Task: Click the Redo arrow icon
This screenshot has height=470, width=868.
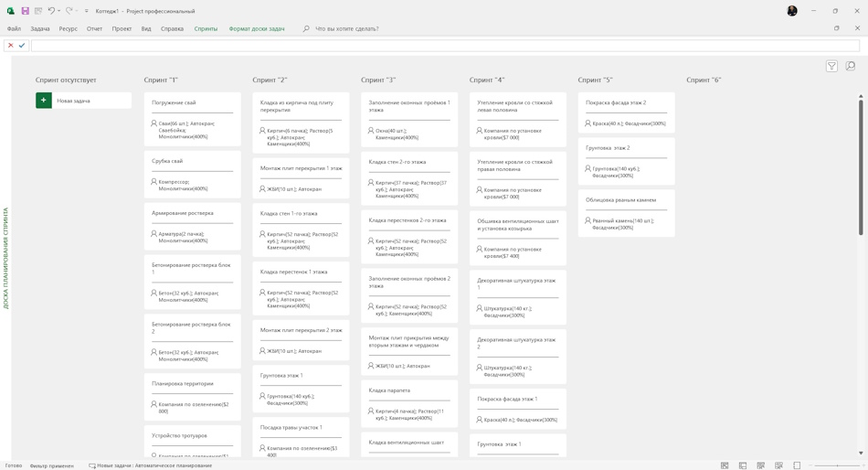Action: (x=69, y=11)
